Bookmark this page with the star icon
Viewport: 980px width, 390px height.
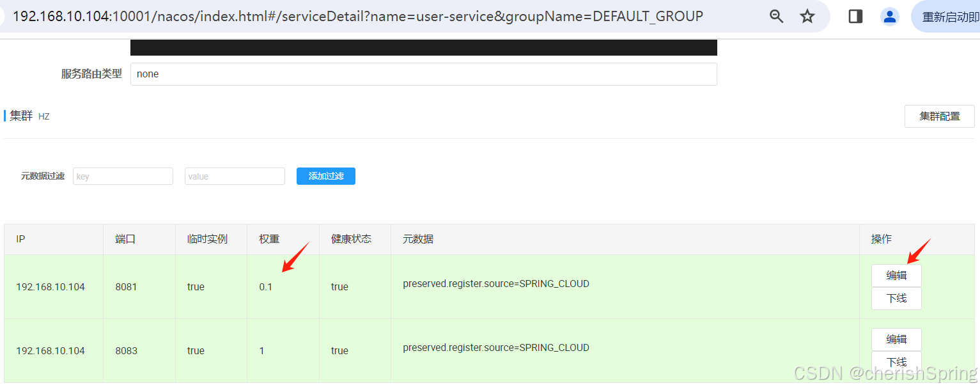807,17
